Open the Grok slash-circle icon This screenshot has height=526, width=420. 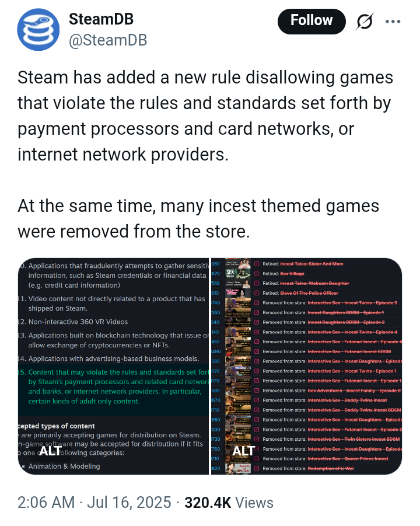tap(364, 22)
